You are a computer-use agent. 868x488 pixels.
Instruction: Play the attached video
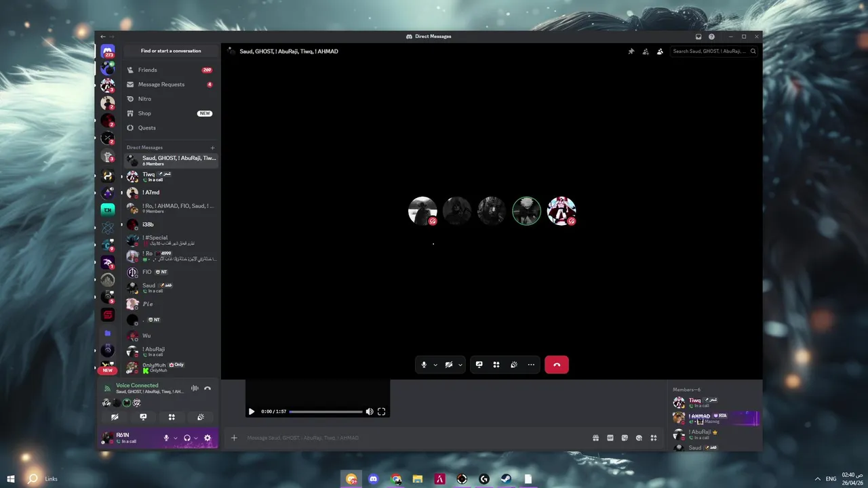click(252, 411)
